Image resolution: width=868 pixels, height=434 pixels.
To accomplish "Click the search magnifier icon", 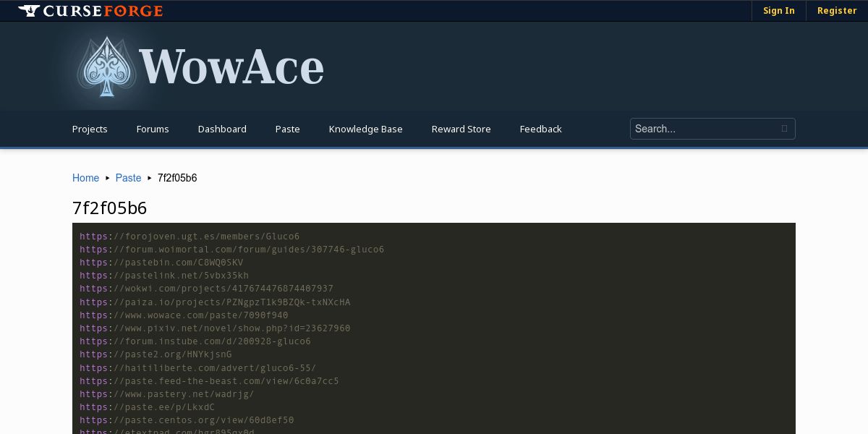I will [x=784, y=129].
